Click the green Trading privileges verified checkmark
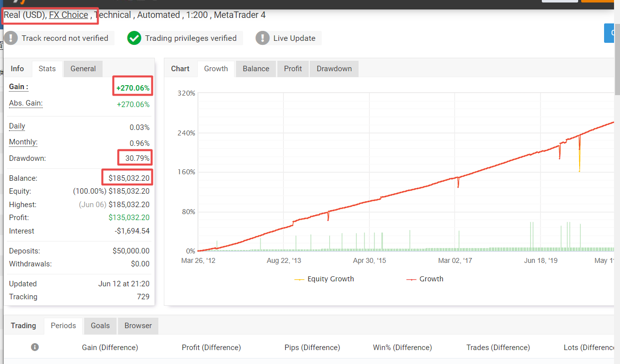This screenshot has height=364, width=620. tap(134, 38)
